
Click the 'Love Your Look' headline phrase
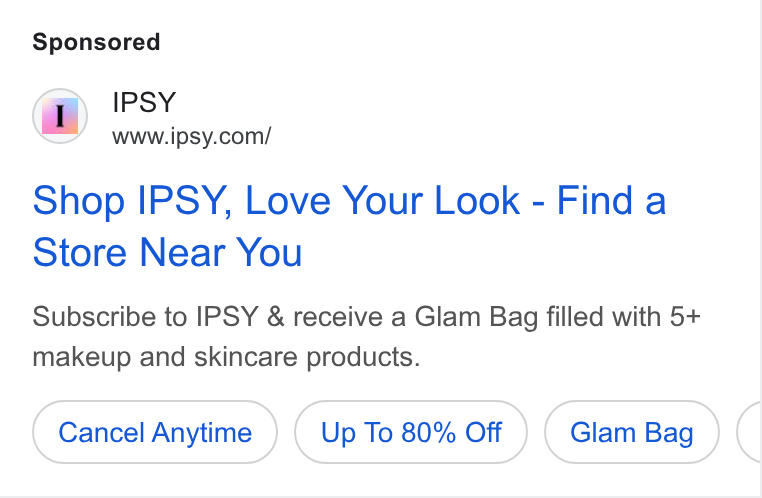tap(382, 200)
